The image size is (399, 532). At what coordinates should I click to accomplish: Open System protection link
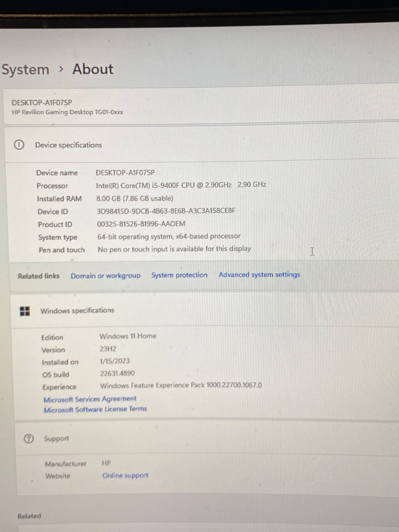pos(179,275)
